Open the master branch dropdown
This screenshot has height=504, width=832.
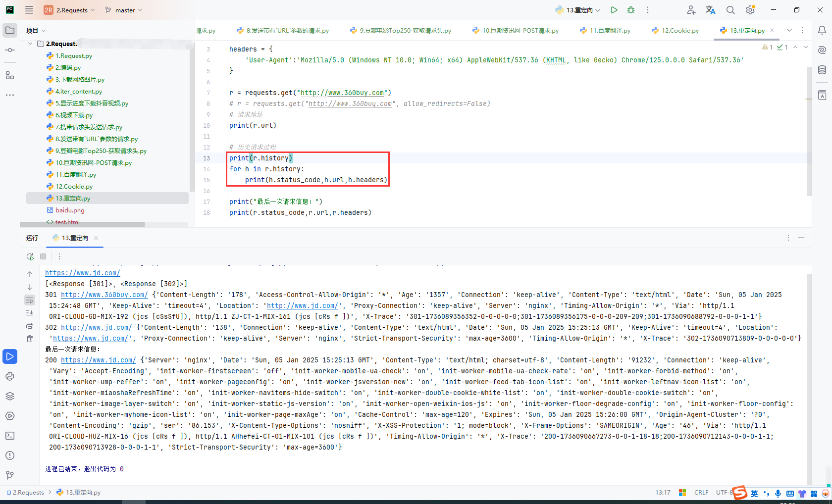124,10
